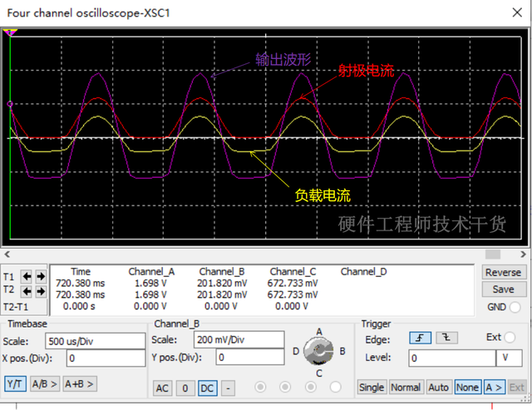532x410 pixels.
Task: Set channel coupling to 0
Action: coord(185,388)
